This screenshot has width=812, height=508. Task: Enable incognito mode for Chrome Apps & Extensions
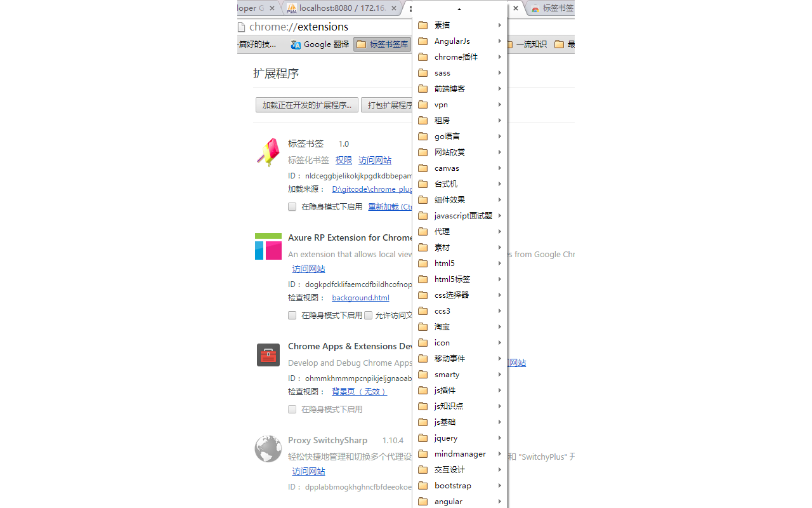point(292,409)
